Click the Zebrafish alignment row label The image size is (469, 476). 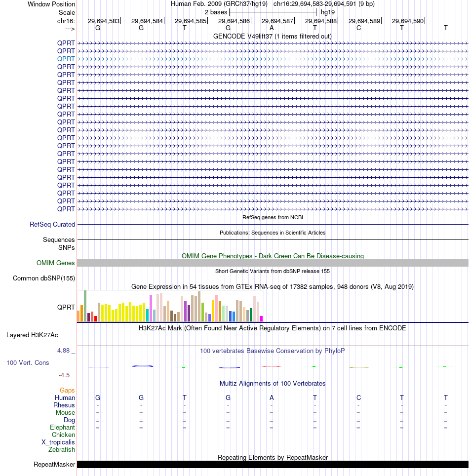62,450
